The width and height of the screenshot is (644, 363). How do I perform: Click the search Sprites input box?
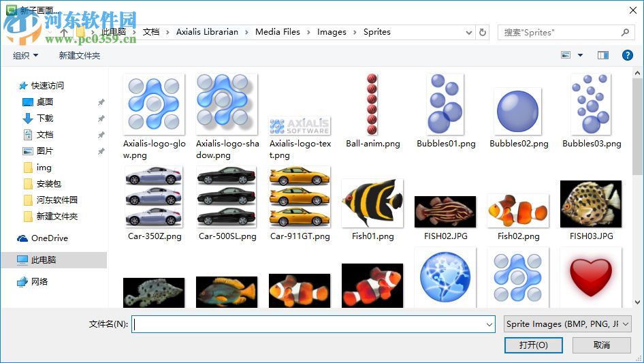pyautogui.click(x=559, y=33)
